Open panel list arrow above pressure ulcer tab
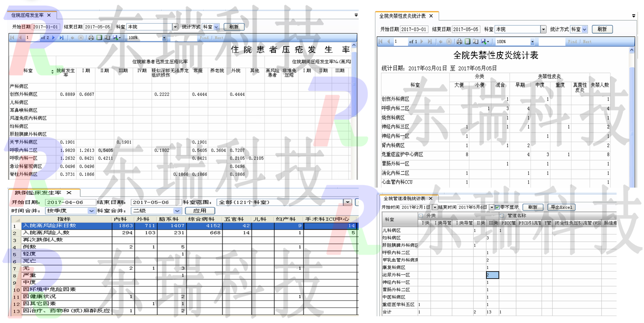This screenshot has height=323, width=644. (x=356, y=15)
